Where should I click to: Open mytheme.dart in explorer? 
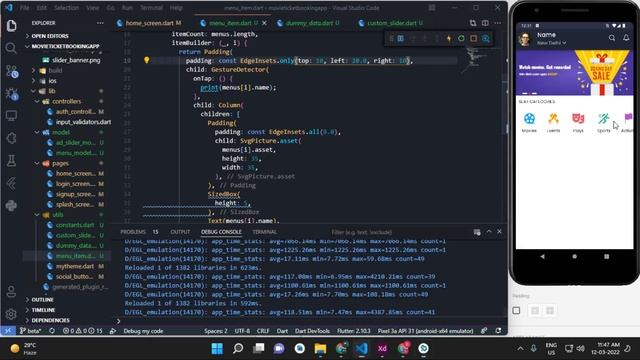75,266
